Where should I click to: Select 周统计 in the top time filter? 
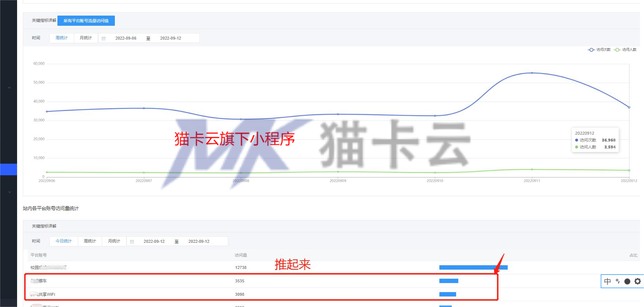click(62, 38)
